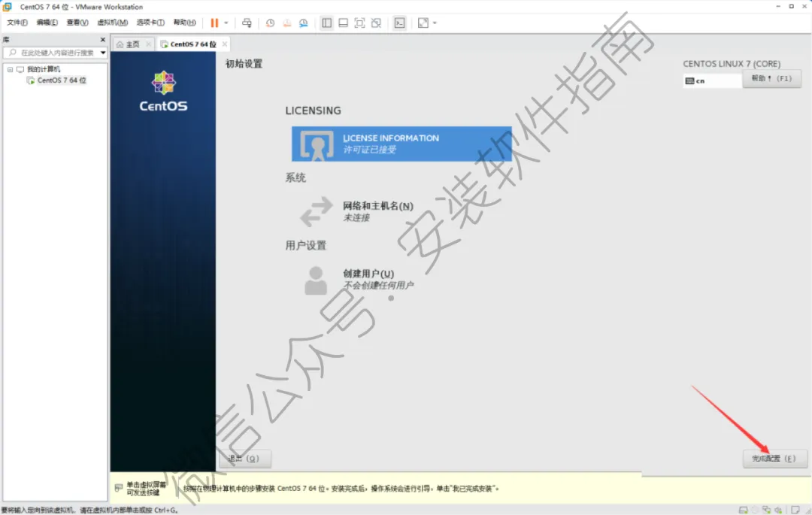The image size is (812, 515).
Task: Click the library search input field
Action: [57, 53]
